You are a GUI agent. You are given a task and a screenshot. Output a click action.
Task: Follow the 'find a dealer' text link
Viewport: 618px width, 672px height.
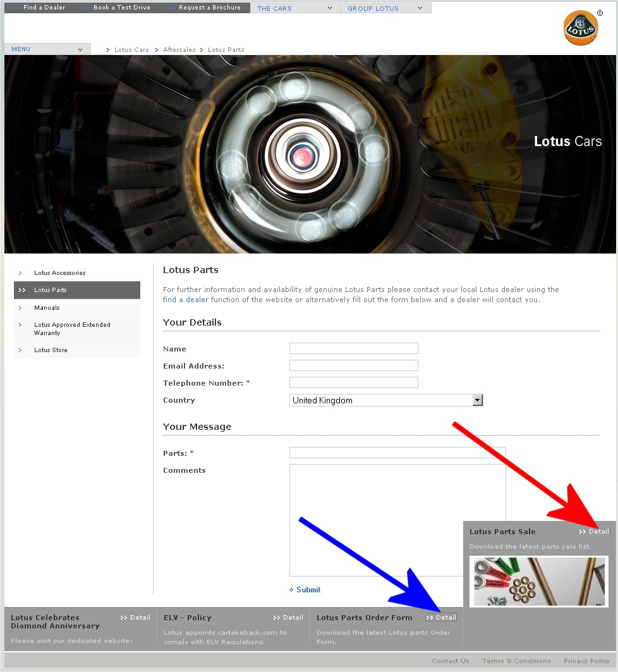click(x=185, y=300)
